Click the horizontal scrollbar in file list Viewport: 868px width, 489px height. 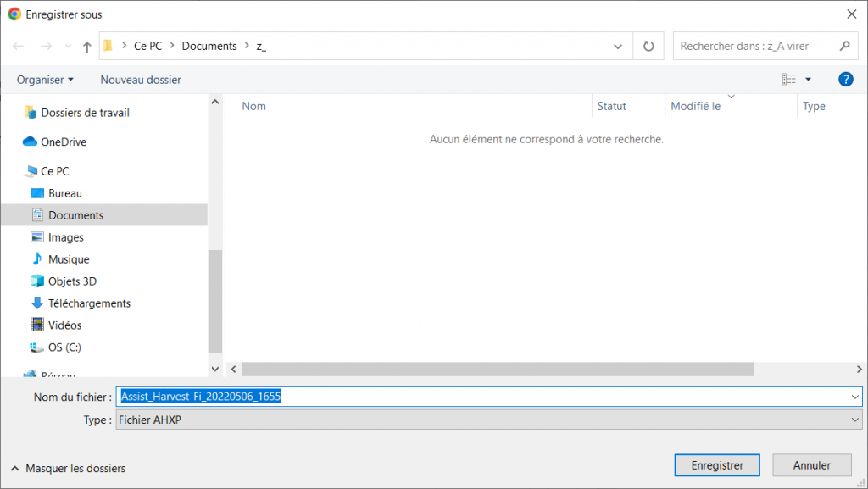(x=498, y=370)
